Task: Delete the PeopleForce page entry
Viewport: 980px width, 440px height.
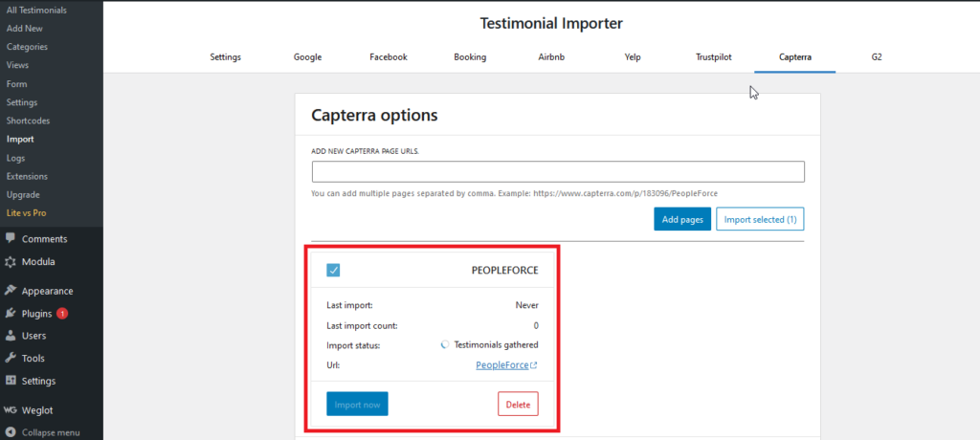Action: (x=518, y=405)
